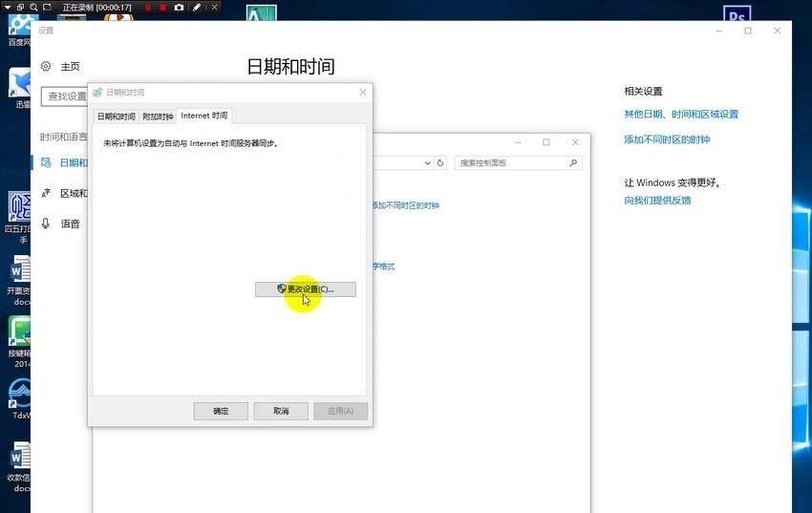Viewport: 812px width, 513px height.
Task: Take a screenshot with the camera icon
Action: [x=179, y=8]
